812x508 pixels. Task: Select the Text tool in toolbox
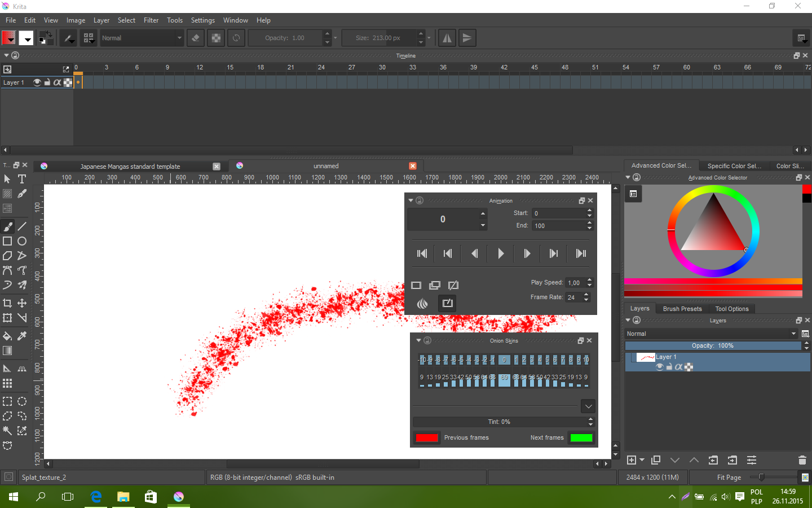(x=22, y=179)
